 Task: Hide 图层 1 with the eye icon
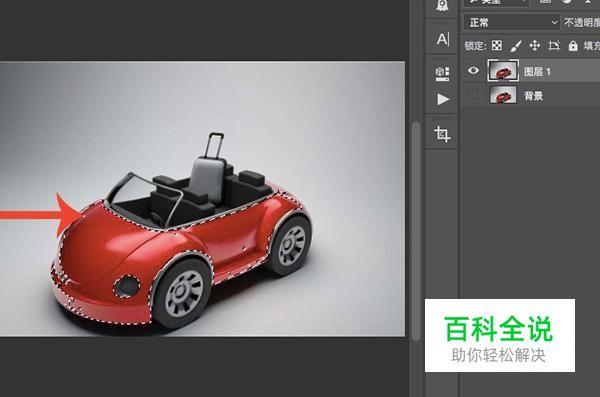[473, 71]
